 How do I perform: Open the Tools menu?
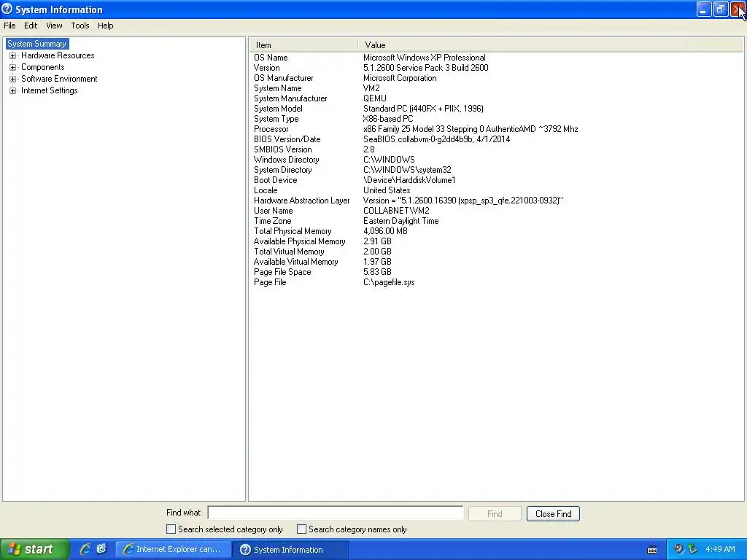coord(80,26)
